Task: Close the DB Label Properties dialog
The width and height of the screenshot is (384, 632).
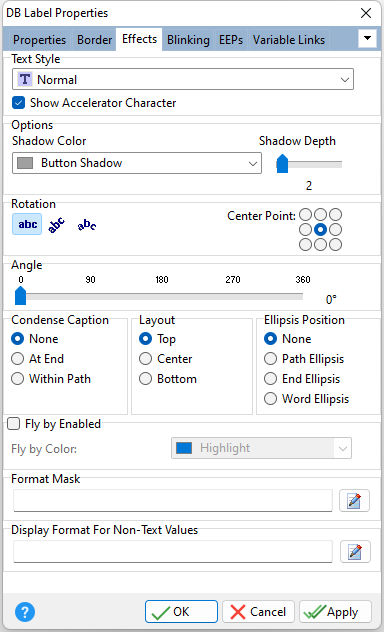Action: (x=366, y=13)
